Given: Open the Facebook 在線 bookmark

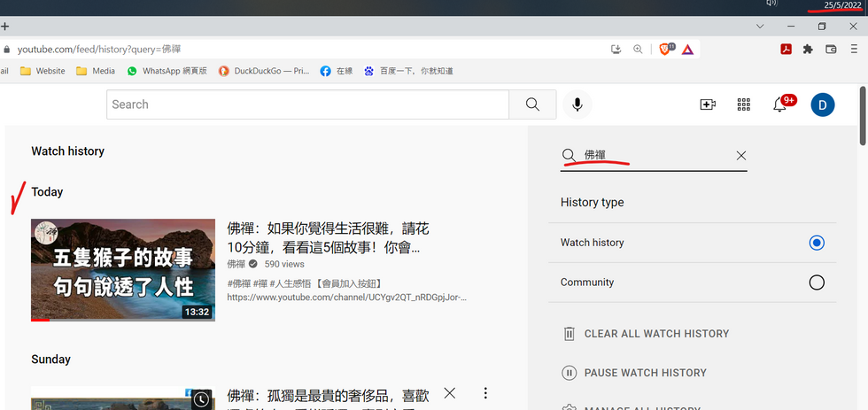Looking at the screenshot, I should click(x=337, y=71).
